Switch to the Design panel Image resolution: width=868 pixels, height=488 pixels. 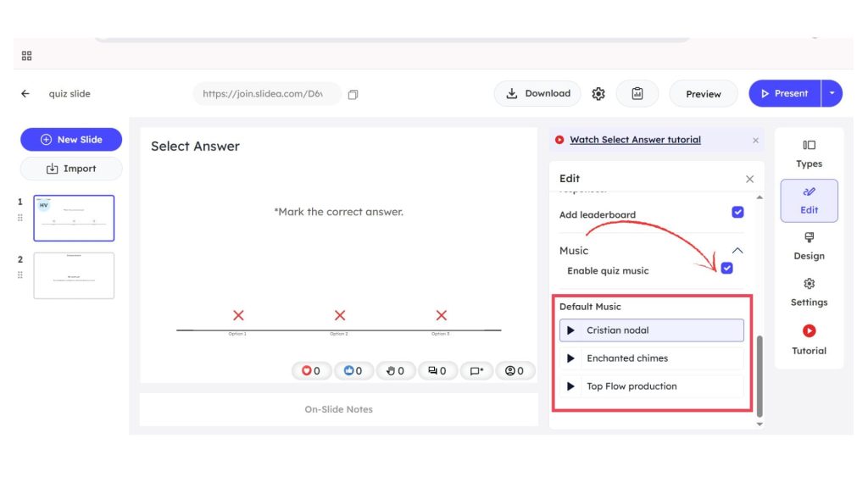tap(809, 248)
